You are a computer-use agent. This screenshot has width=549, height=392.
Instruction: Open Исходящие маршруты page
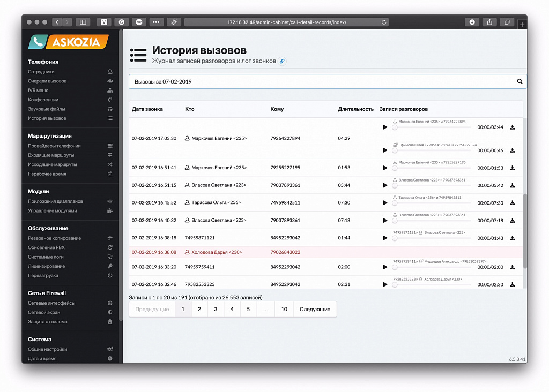click(x=52, y=164)
